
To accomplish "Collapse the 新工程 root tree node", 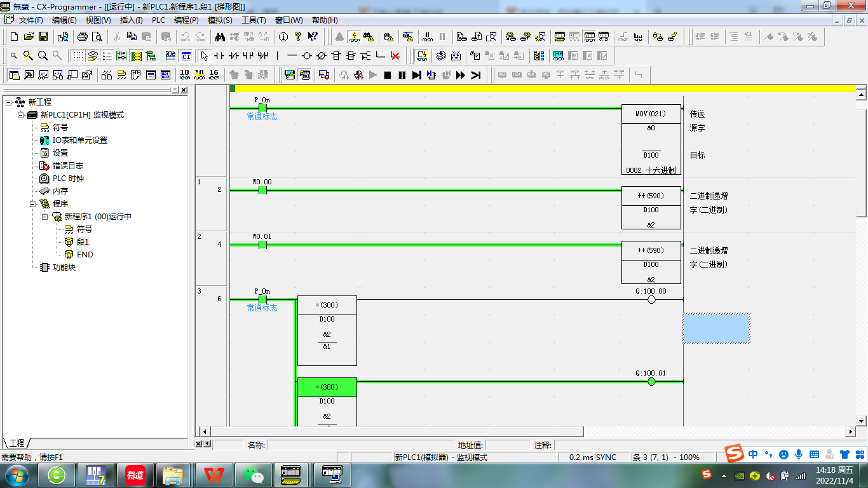I will coord(8,102).
